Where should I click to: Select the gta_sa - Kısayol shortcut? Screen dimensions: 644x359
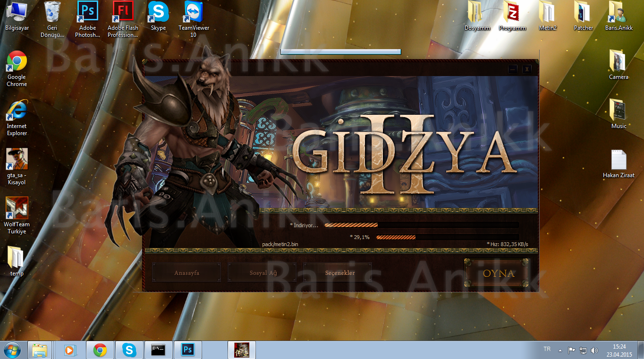17,167
